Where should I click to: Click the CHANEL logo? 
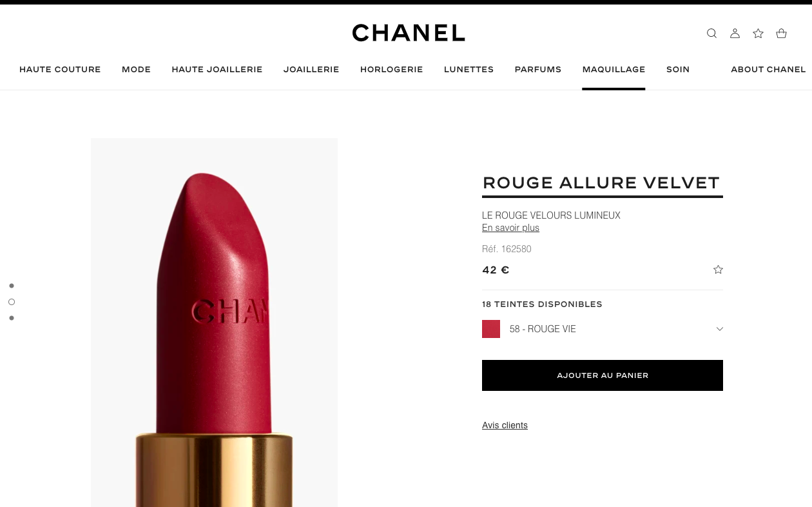[409, 33]
